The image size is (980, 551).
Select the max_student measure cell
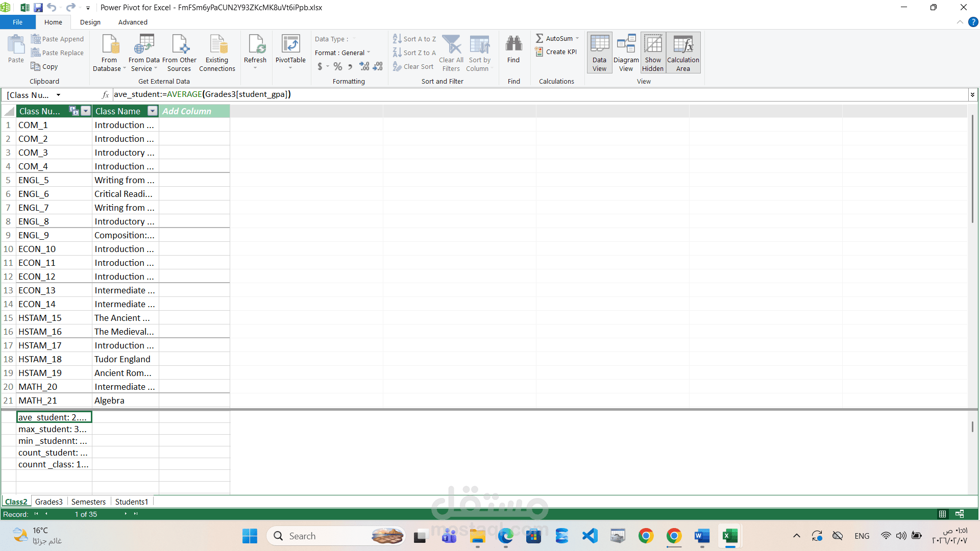pyautogui.click(x=54, y=429)
